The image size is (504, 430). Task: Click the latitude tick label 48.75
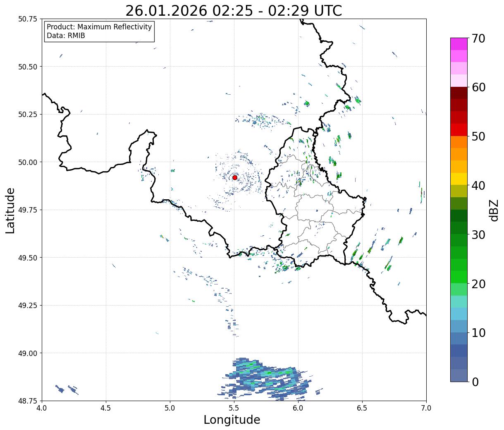point(28,401)
